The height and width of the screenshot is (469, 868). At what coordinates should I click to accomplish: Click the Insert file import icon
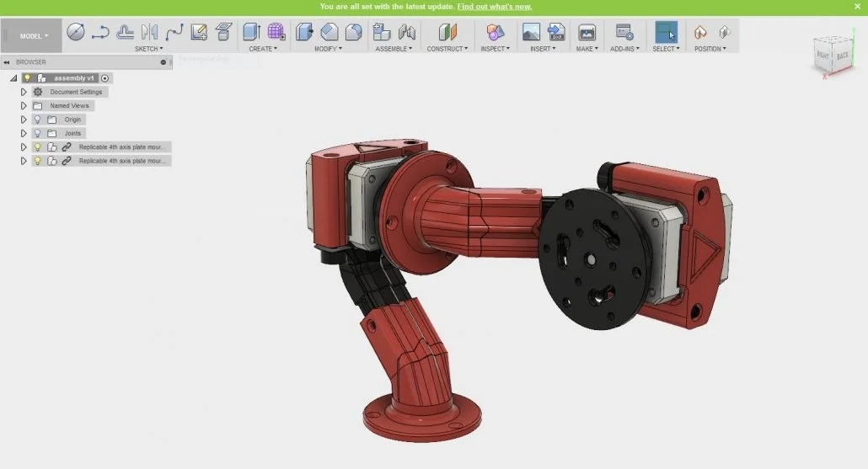tap(556, 32)
